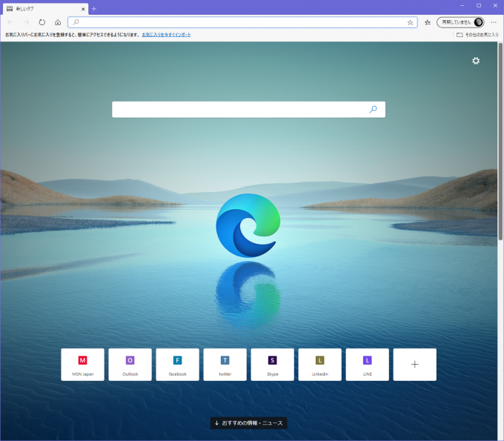The height and width of the screenshot is (441, 504).
Task: Click the address bar input
Action: (242, 22)
